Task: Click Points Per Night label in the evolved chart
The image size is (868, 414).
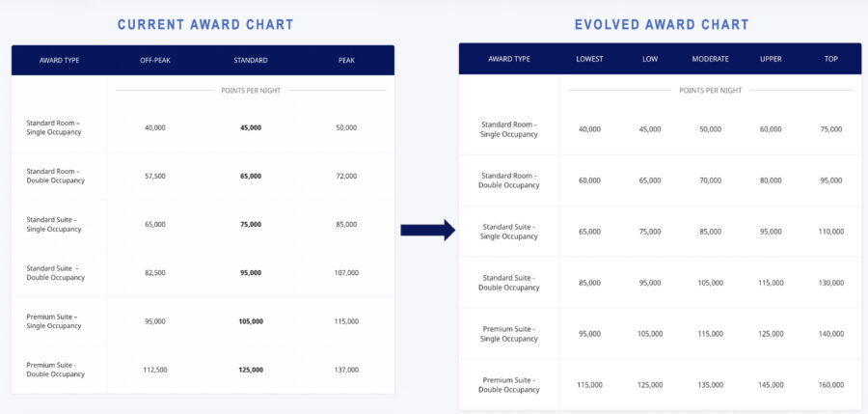Action: [x=710, y=90]
